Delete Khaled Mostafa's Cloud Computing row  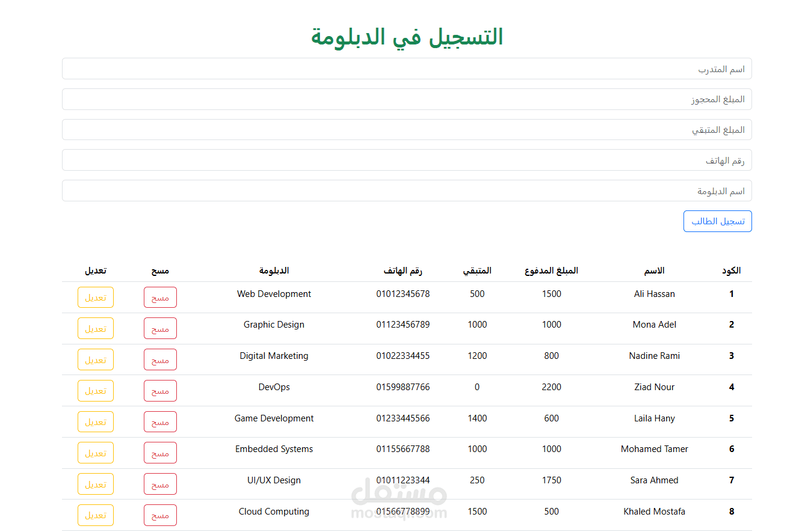point(160,515)
